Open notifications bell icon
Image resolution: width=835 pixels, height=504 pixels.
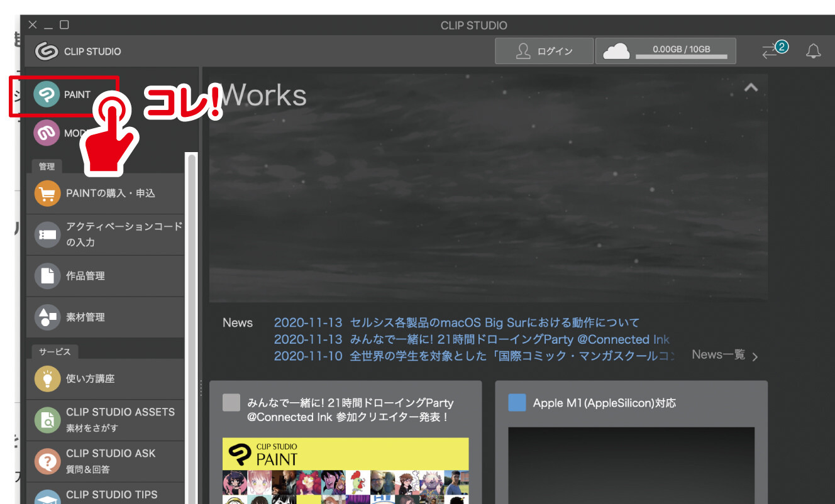pyautogui.click(x=813, y=52)
